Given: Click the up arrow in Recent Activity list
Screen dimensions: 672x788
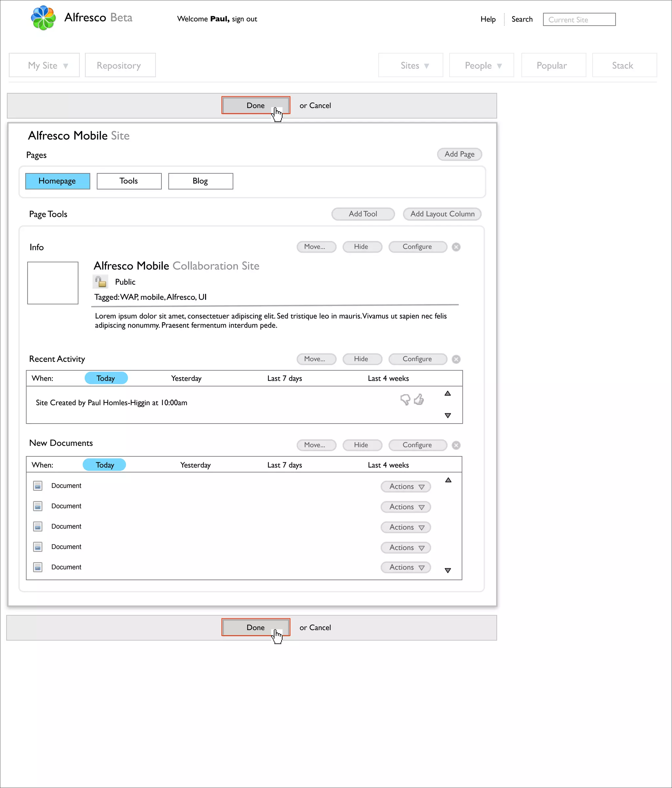Looking at the screenshot, I should 448,393.
